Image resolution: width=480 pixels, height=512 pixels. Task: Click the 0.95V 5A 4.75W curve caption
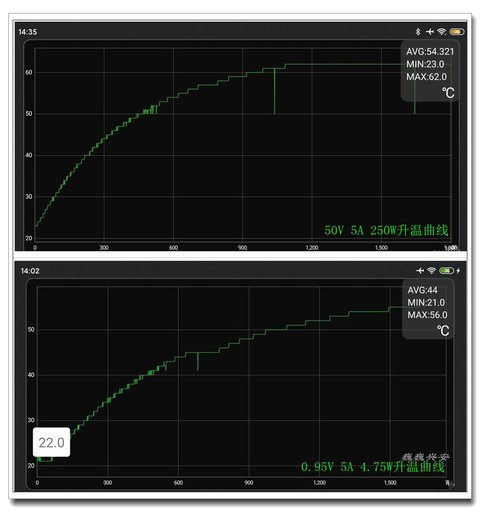[x=373, y=466]
